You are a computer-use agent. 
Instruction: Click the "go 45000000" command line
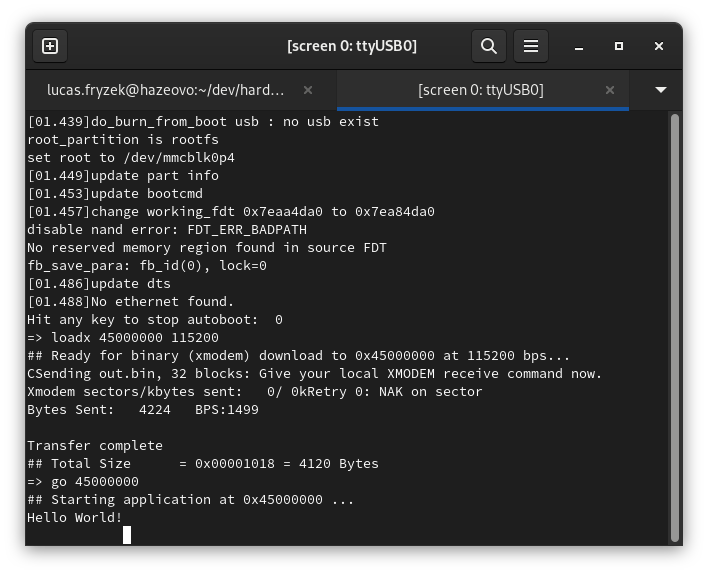tap(83, 481)
